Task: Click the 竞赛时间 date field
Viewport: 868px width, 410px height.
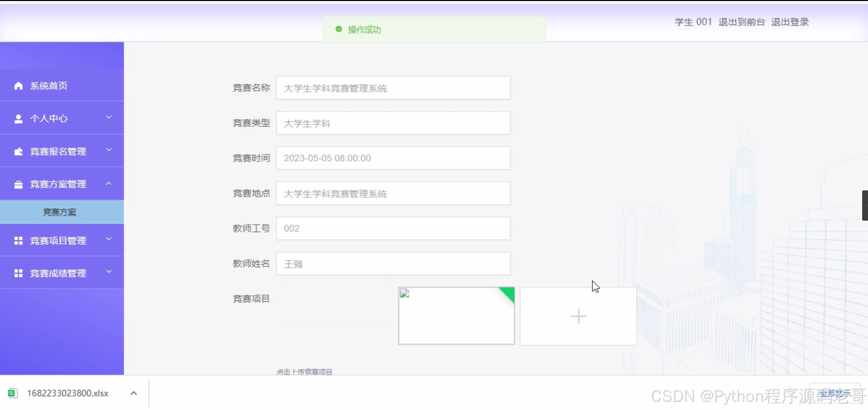Action: pos(393,158)
